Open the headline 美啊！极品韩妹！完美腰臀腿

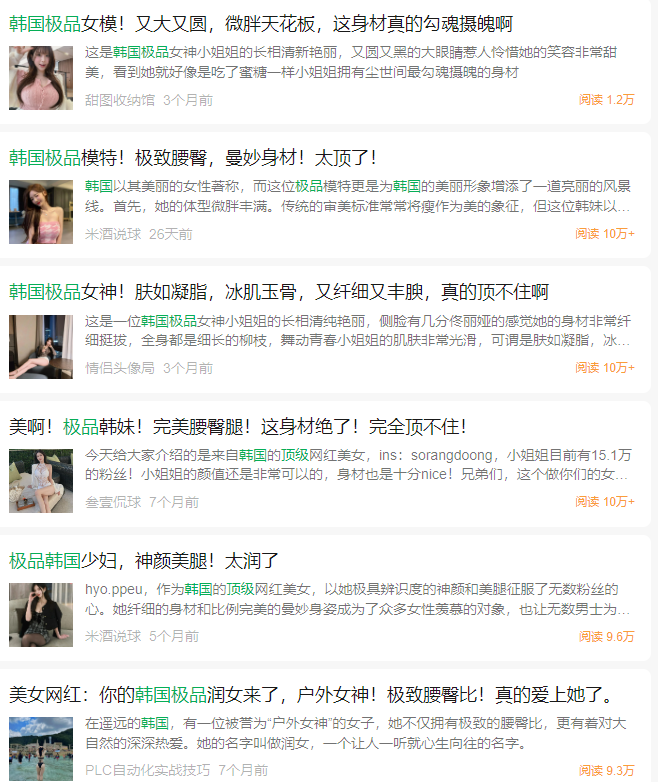pyautogui.click(x=238, y=427)
